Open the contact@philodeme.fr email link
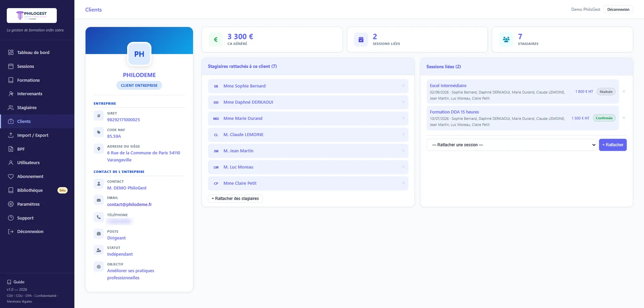Viewport: 644px width, 308px height. [x=129, y=204]
